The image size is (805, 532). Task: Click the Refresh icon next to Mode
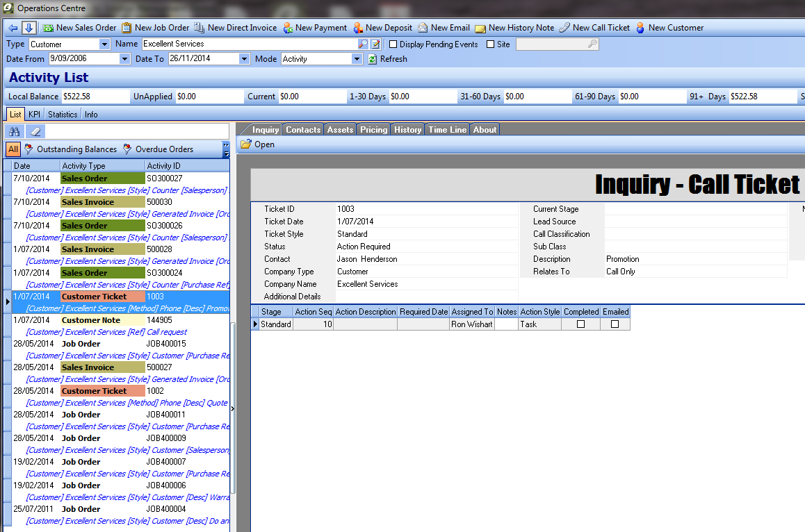click(373, 59)
